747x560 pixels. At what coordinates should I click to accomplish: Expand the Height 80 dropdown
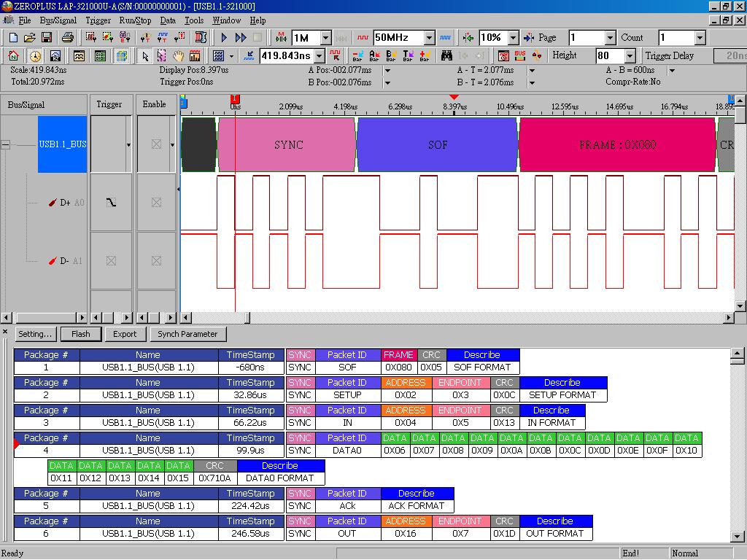click(629, 55)
